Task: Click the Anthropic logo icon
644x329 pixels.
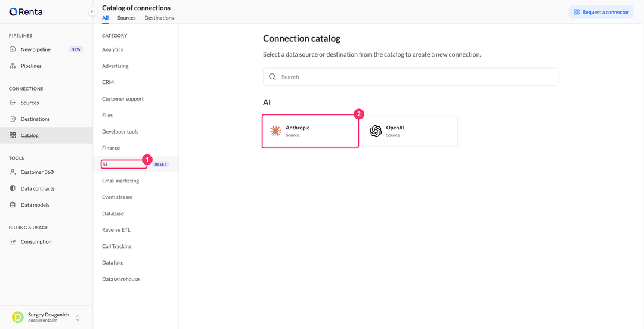Action: [275, 131]
